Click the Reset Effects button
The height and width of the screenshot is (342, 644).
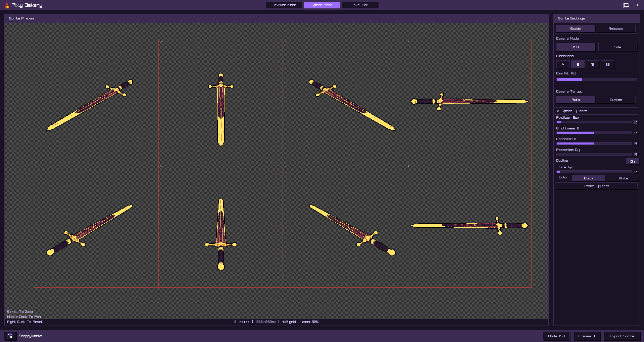[597, 186]
